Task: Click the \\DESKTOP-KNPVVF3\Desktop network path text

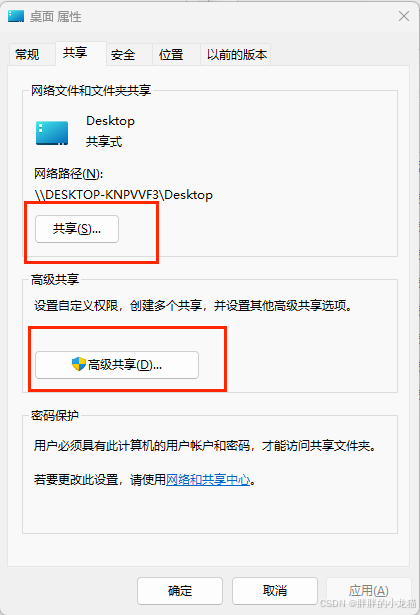Action: [x=124, y=195]
